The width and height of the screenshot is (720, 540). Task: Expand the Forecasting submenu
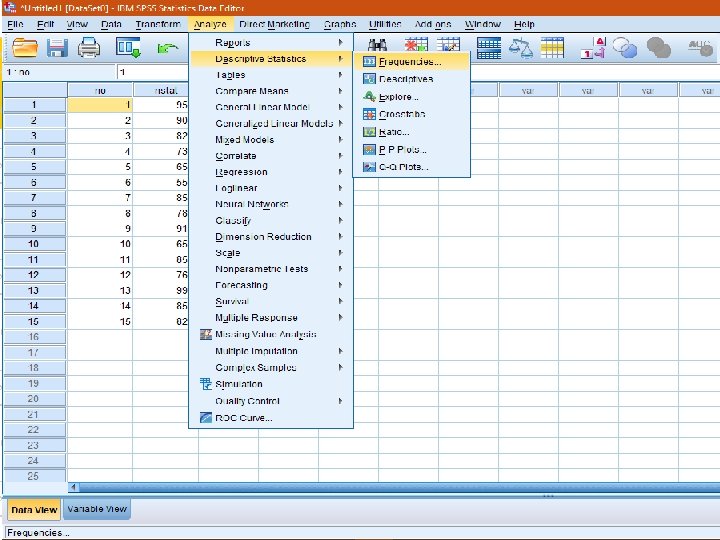click(x=271, y=285)
